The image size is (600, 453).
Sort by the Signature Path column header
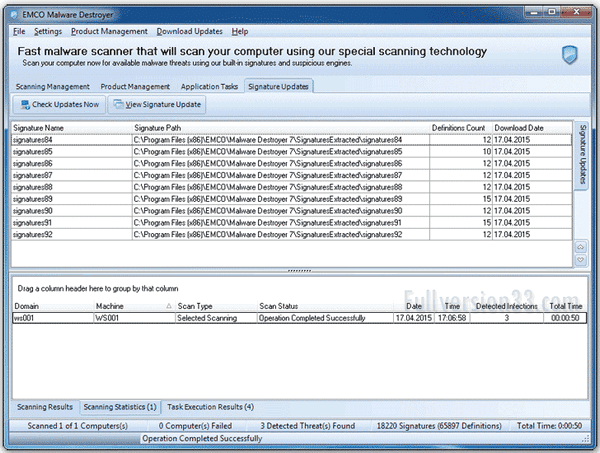(x=281, y=128)
